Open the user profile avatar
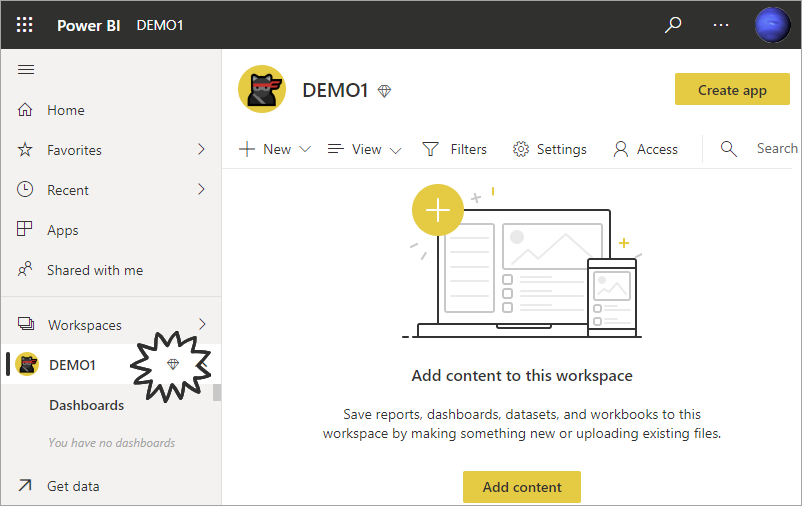This screenshot has width=802, height=506. [773, 25]
